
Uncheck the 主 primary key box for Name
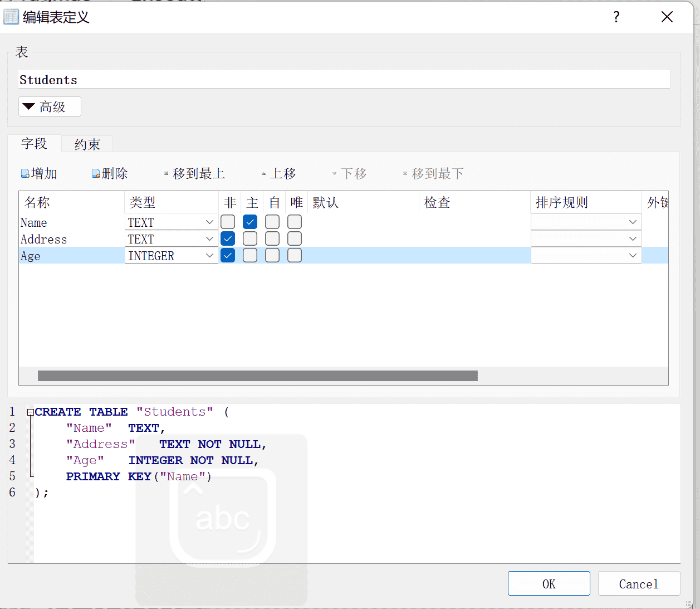coord(249,222)
